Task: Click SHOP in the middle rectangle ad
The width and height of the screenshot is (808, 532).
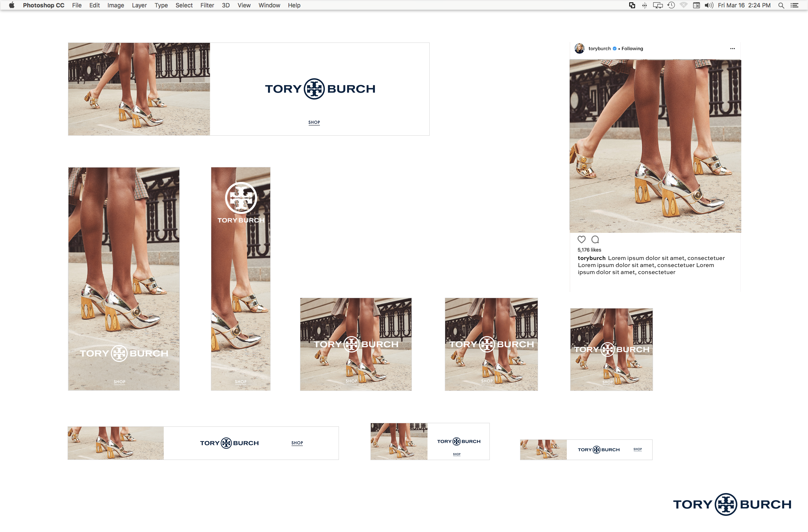Action: pyautogui.click(x=487, y=381)
